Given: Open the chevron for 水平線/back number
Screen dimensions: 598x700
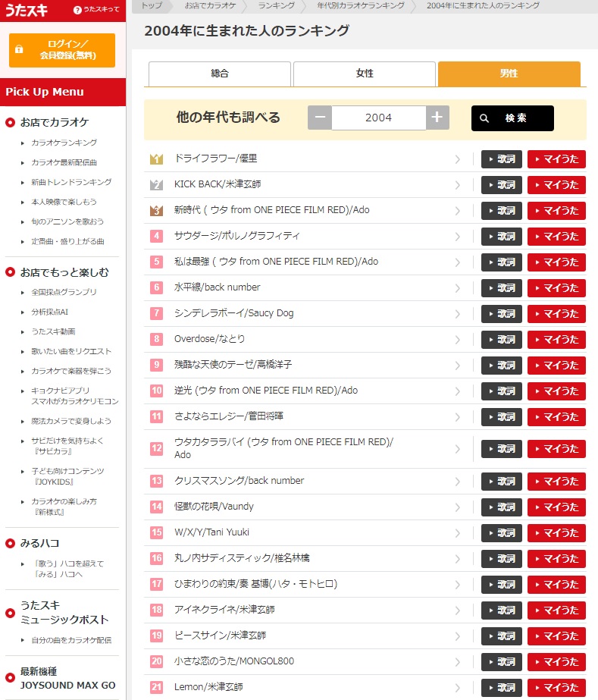Looking at the screenshot, I should point(458,288).
